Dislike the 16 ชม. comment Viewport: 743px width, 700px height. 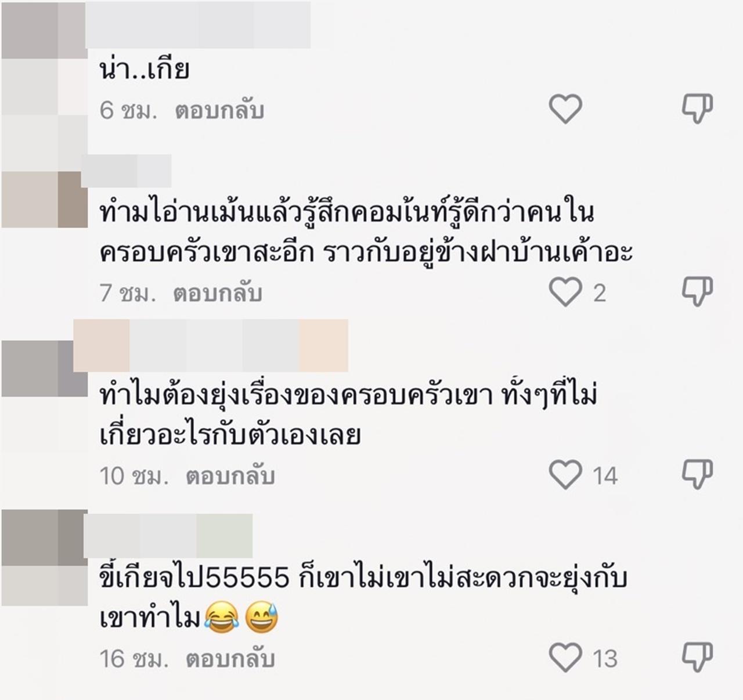tap(697, 658)
